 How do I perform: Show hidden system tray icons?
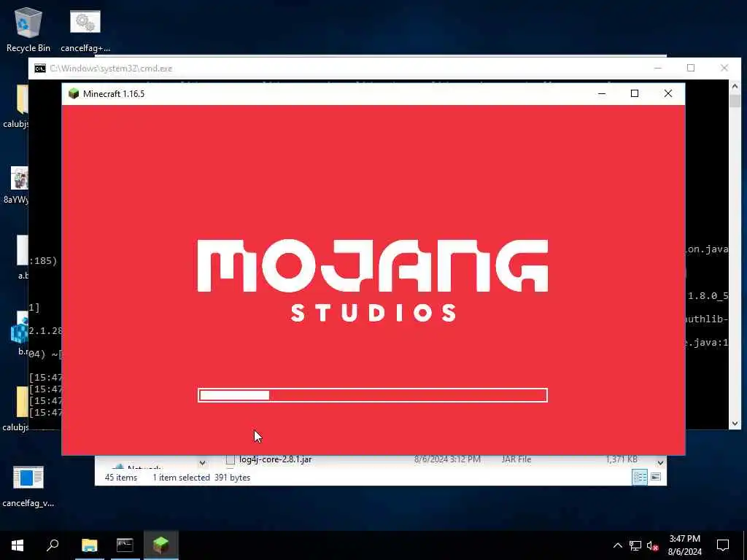[x=617, y=545]
